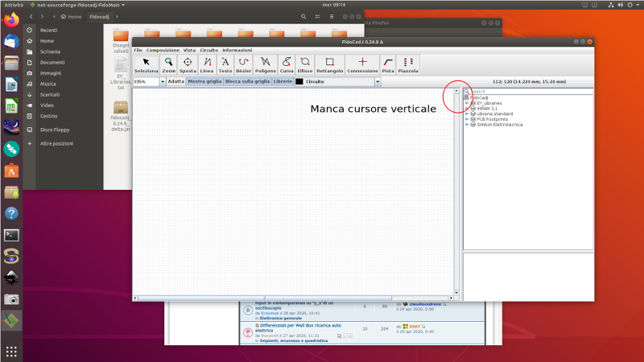Screen dimensions: 644x362
Task: Toggle the Librerie panel button
Action: pos(283,81)
